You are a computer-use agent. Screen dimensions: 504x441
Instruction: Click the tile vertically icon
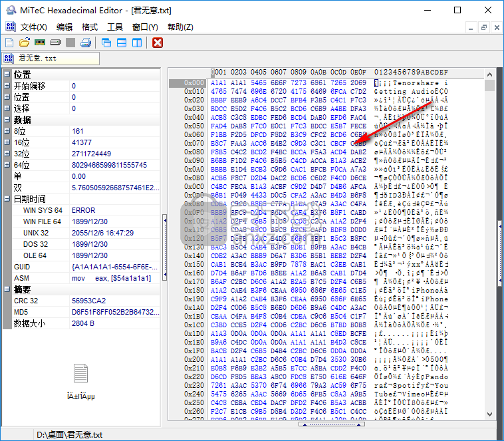click(x=137, y=43)
